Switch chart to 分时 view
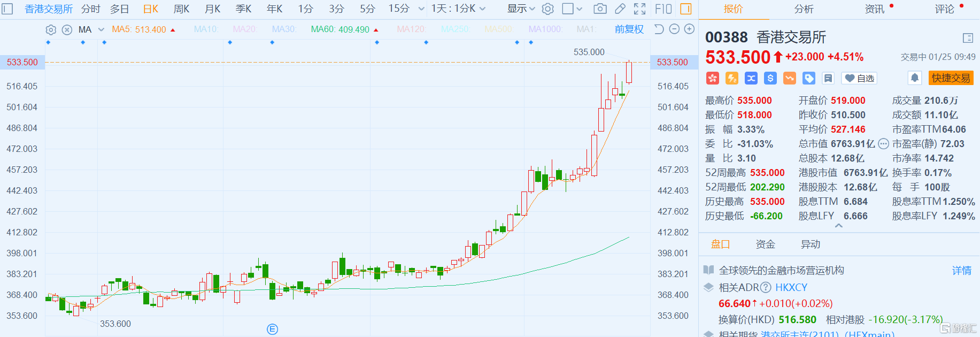Image resolution: width=980 pixels, height=337 pixels. tap(90, 9)
